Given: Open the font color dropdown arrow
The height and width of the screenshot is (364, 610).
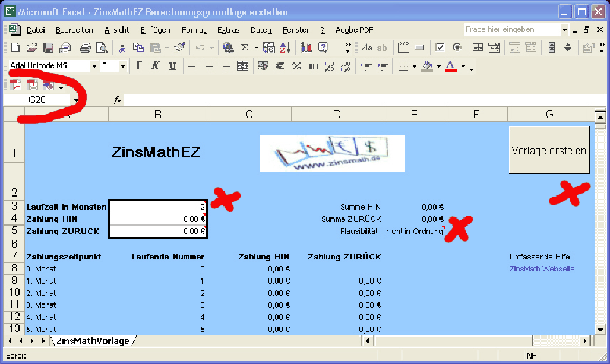Looking at the screenshot, I should pyautogui.click(x=463, y=66).
